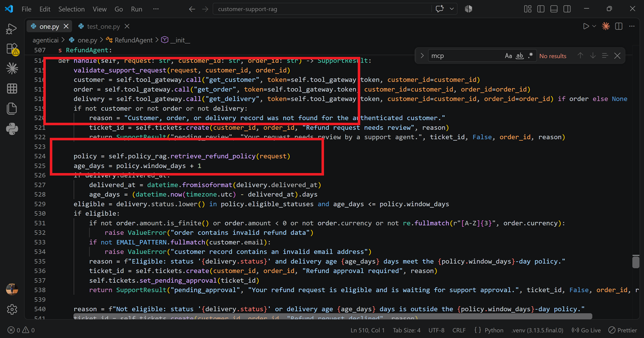Open the File menu
This screenshot has width=644, height=338.
(26, 9)
